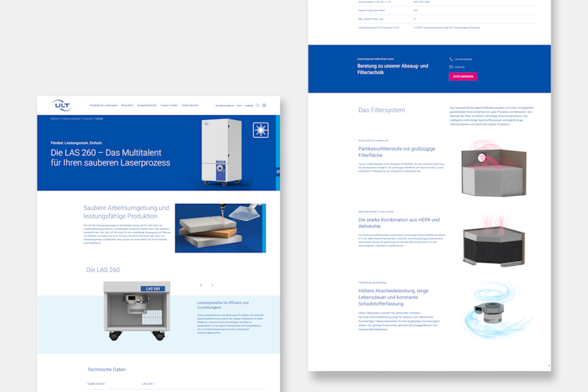The image size is (588, 392).
Task: Click 'Die starke Kombination aus HEPA' heading
Action: coord(399,223)
